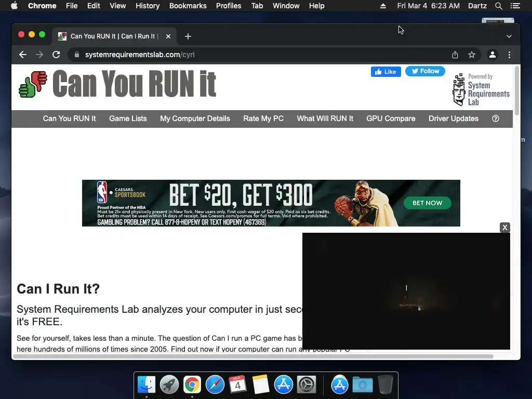This screenshot has height=399, width=532.
Task: Click the Can You RUN it header title
Action: point(135,84)
